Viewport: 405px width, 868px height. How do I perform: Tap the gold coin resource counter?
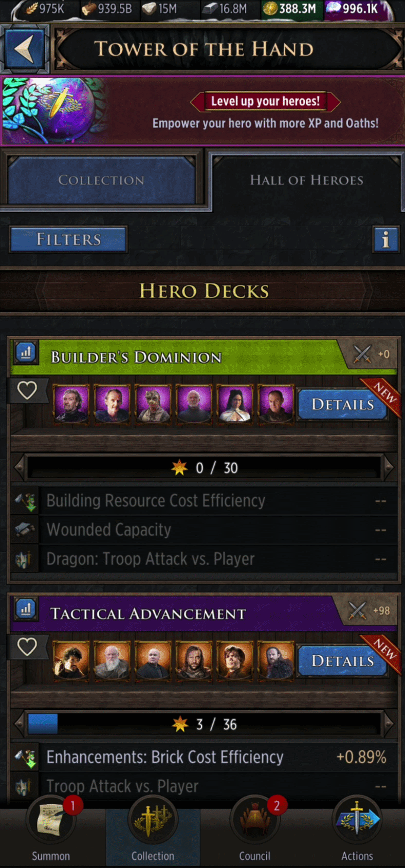point(290,9)
